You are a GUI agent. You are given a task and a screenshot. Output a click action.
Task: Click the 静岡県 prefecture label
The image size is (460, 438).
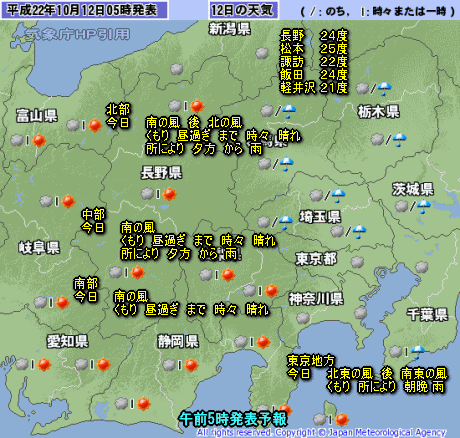(x=178, y=341)
